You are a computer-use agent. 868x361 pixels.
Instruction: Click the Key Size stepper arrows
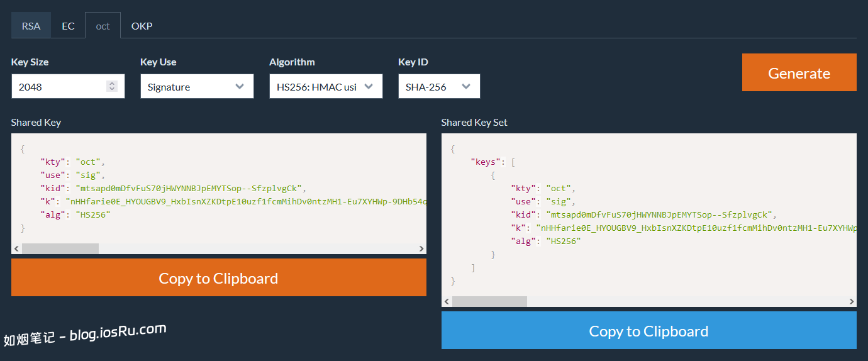pyautogui.click(x=112, y=87)
